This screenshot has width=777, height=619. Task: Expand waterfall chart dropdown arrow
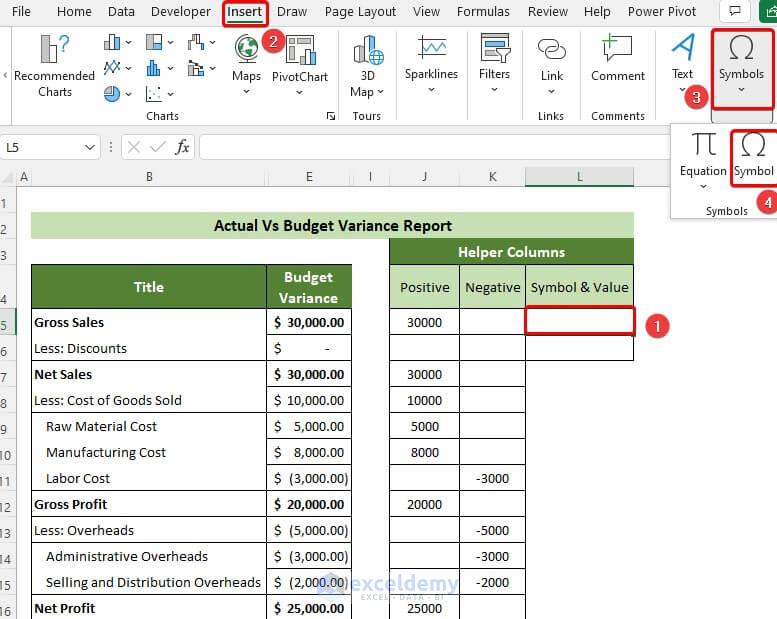click(213, 43)
